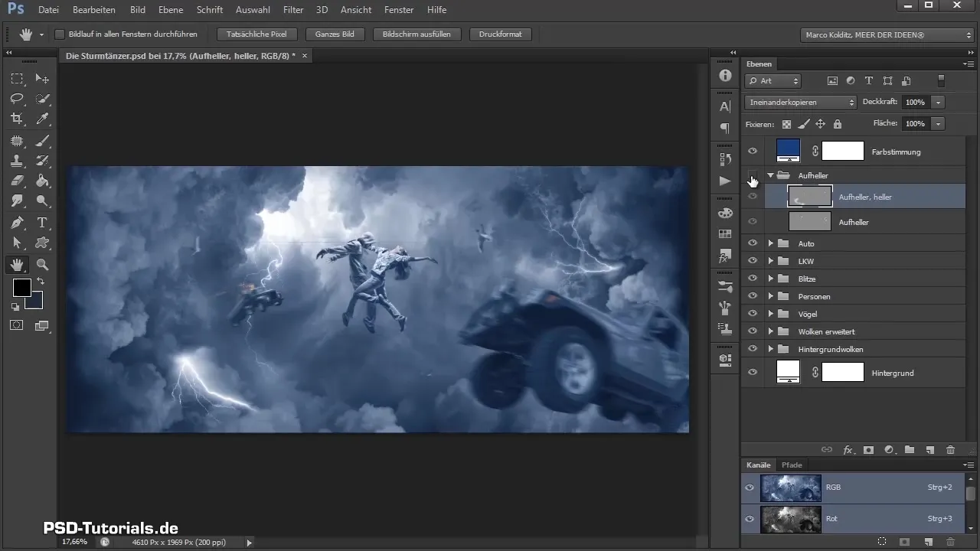
Task: Toggle Rot channel visibility eye
Action: 750,518
